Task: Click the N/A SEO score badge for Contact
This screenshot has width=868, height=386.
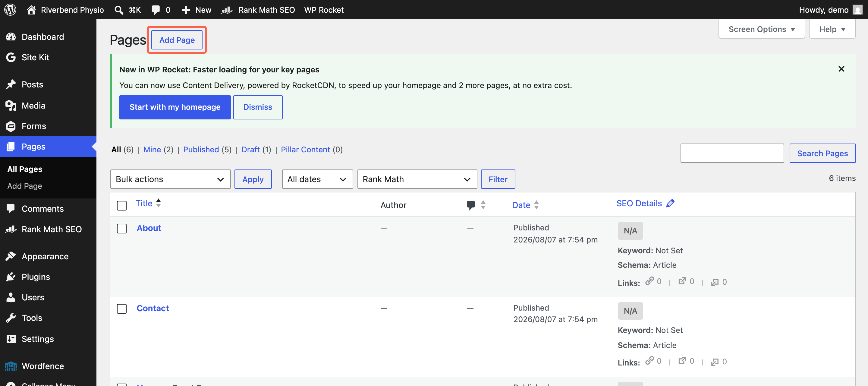Action: click(x=630, y=311)
